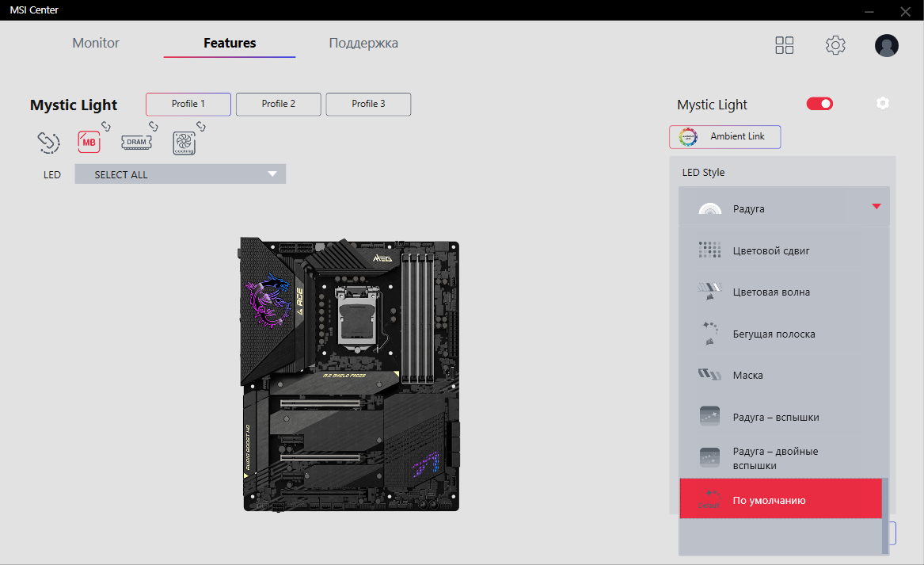
Task: Switch to the Поддержка tab
Action: tap(363, 43)
